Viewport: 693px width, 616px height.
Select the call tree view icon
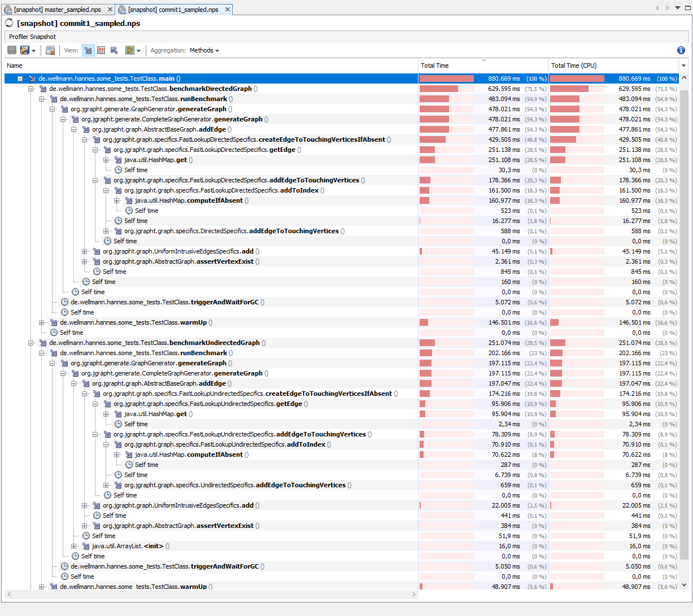coord(88,50)
